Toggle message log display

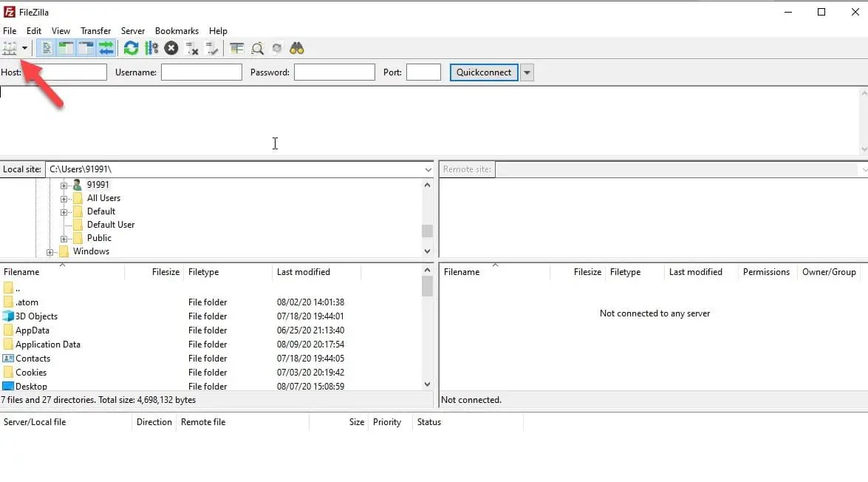click(x=47, y=48)
